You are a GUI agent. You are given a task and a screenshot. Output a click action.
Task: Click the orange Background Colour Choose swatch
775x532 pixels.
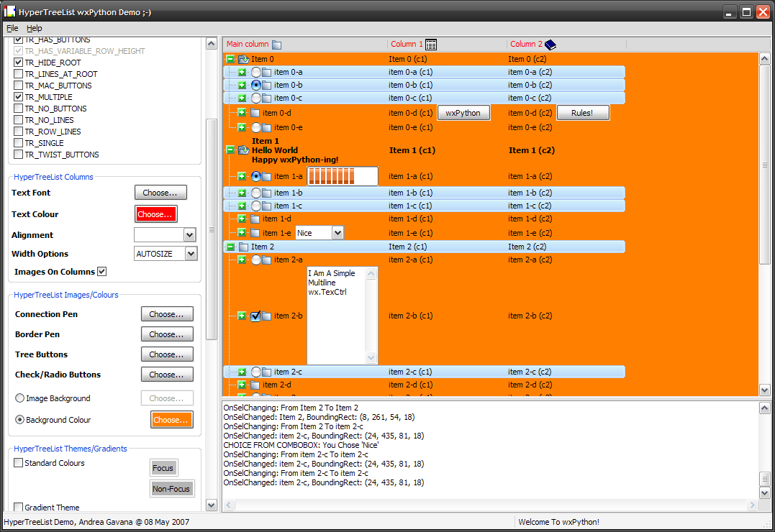coord(171,420)
